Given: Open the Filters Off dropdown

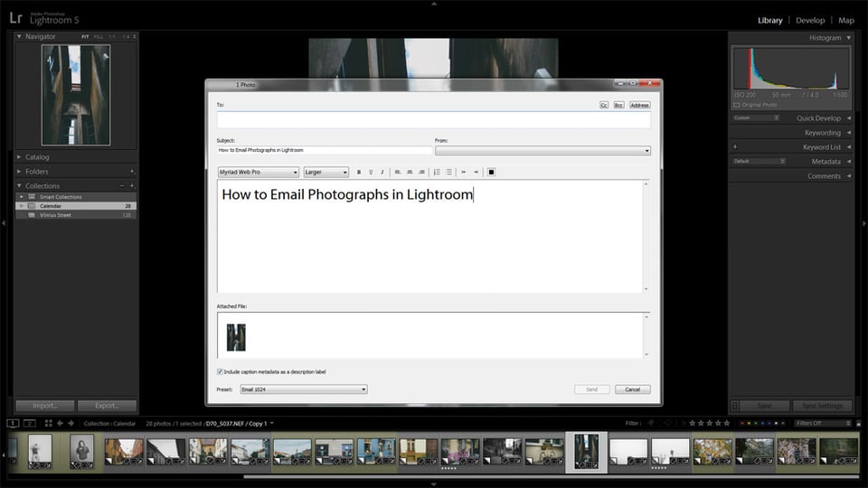Looking at the screenshot, I should 823,423.
